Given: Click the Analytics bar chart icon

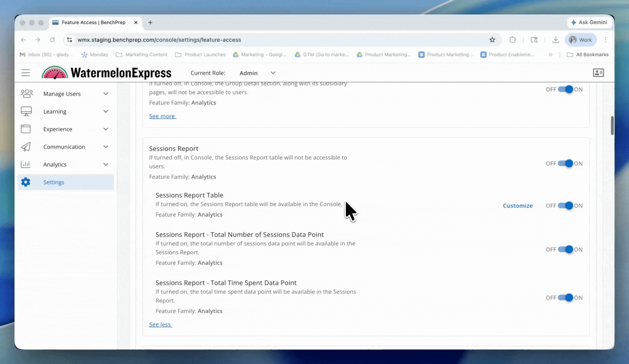Looking at the screenshot, I should tap(26, 164).
